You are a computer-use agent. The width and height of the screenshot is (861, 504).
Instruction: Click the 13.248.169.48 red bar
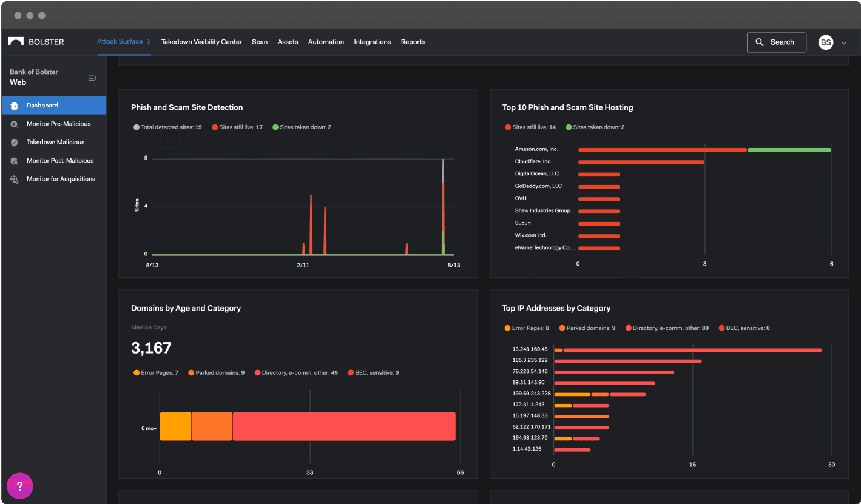pyautogui.click(x=693, y=350)
